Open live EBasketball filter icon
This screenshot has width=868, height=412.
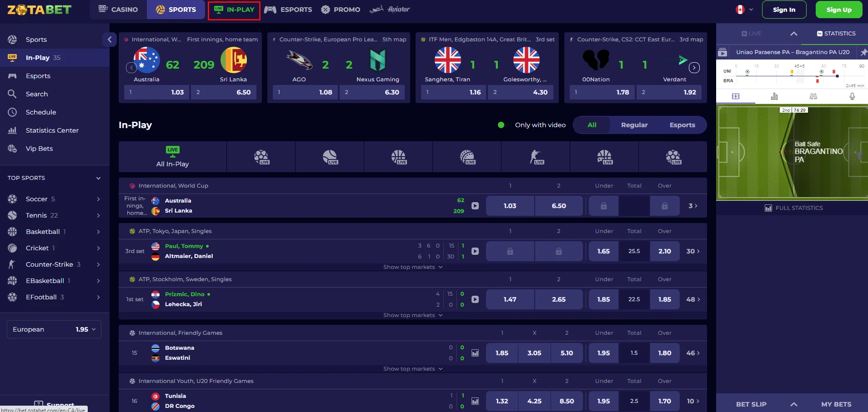tap(604, 157)
